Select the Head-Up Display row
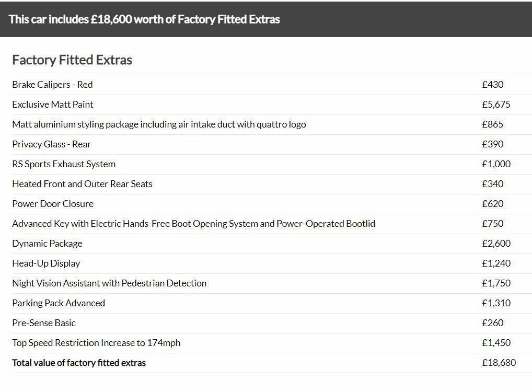This screenshot has height=392, width=532. click(272, 263)
